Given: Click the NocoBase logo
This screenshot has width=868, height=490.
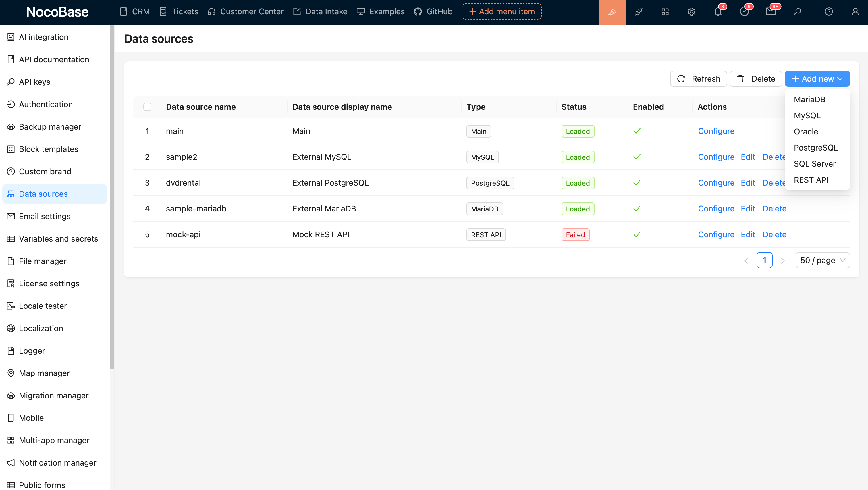Looking at the screenshot, I should coord(57,12).
